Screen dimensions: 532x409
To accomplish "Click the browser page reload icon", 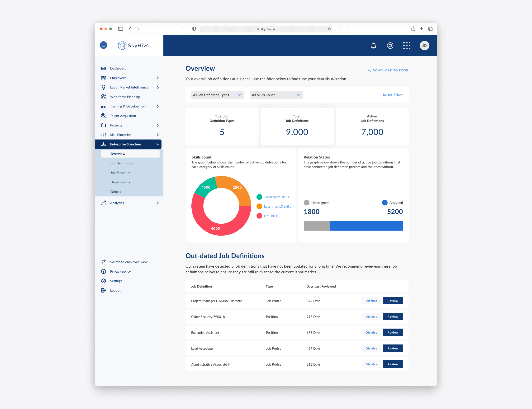I will coord(329,29).
